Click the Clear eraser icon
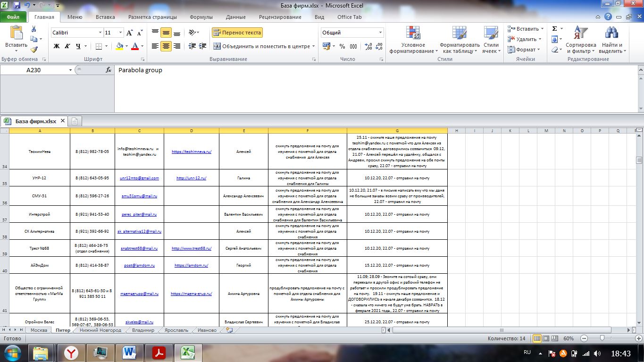Viewport: 644px width, 362px height. pos(555,50)
